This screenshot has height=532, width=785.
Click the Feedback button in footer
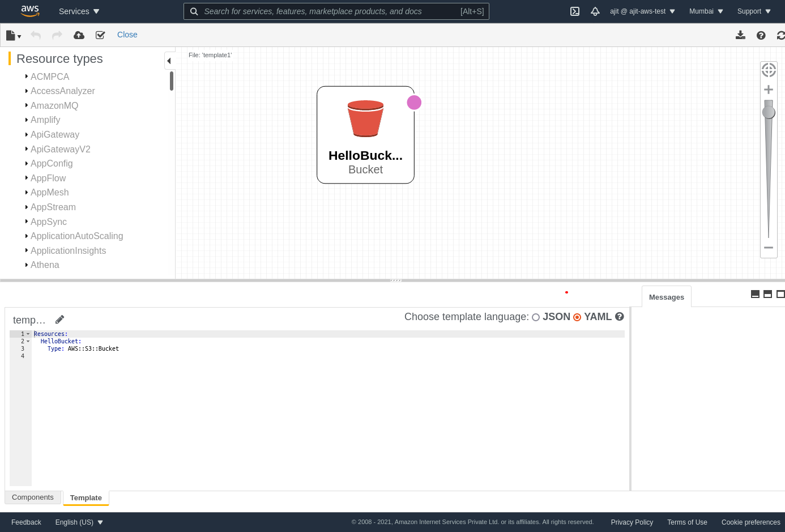(26, 522)
